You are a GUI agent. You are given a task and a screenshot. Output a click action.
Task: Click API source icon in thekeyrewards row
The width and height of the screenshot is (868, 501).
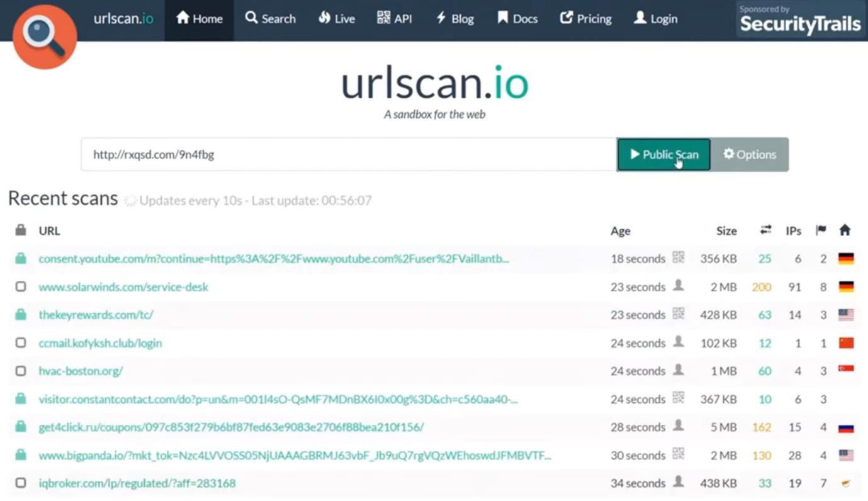[678, 313]
